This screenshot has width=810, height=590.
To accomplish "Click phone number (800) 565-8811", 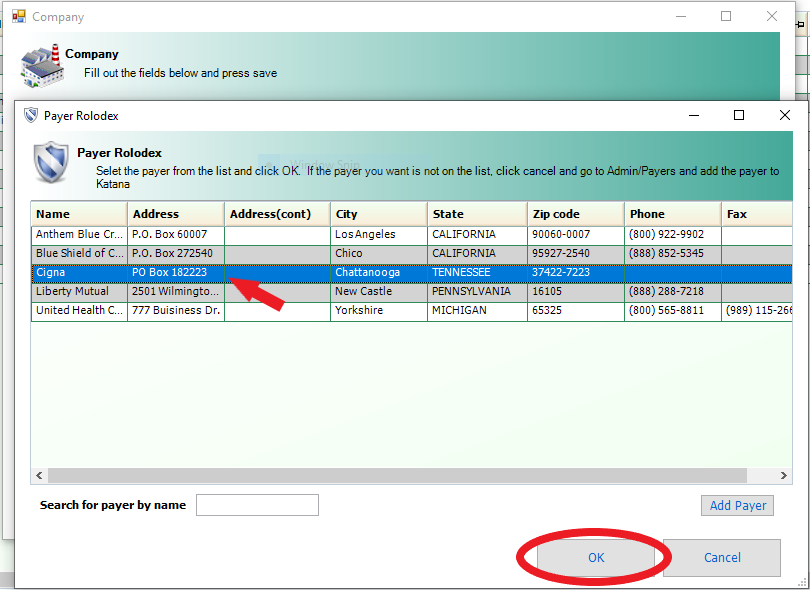I will 673,310.
